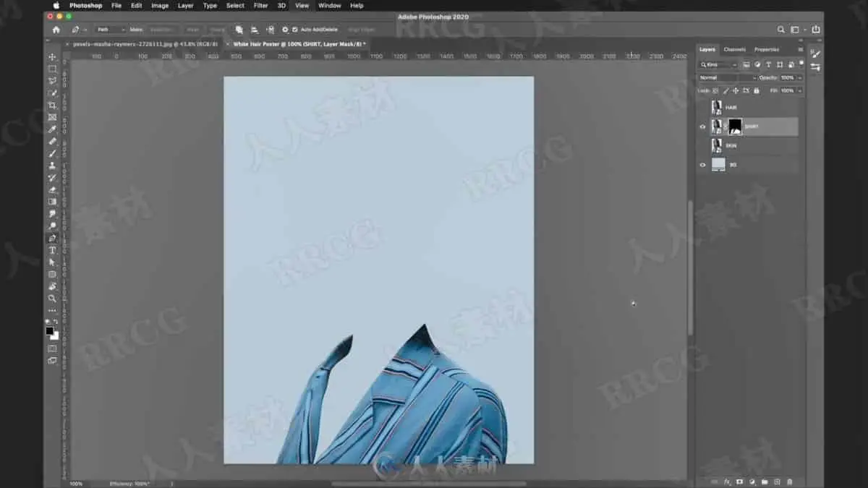Viewport: 868px width, 488px height.
Task: Open the Edit Toolbar three-dots button
Action: 52,310
